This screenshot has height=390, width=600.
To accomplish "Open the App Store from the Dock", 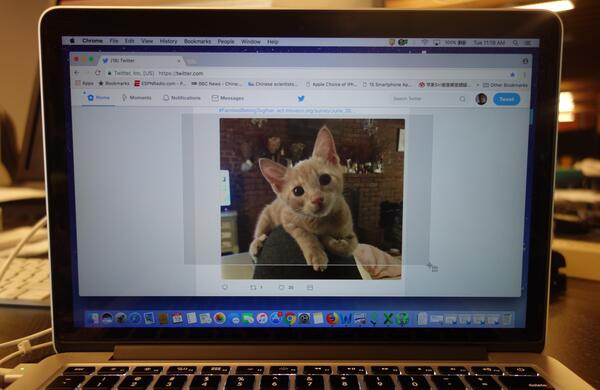I will 276,318.
